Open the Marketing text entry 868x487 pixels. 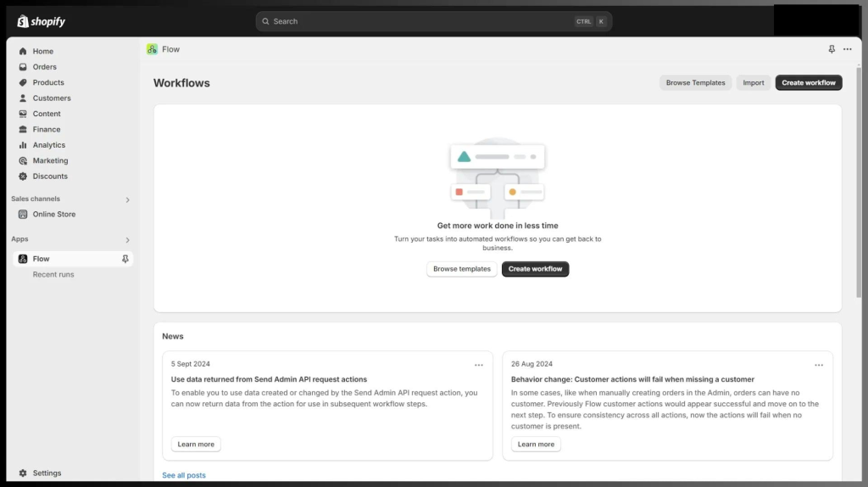point(50,160)
